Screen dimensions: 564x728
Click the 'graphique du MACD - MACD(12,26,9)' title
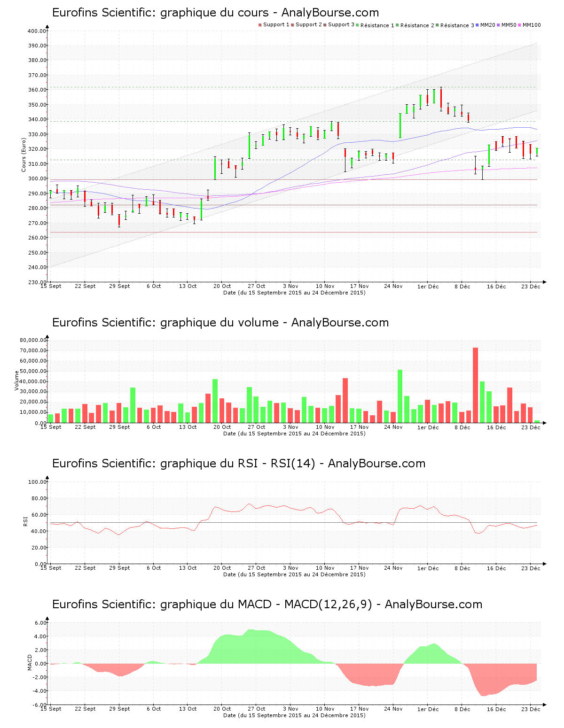[x=267, y=604]
